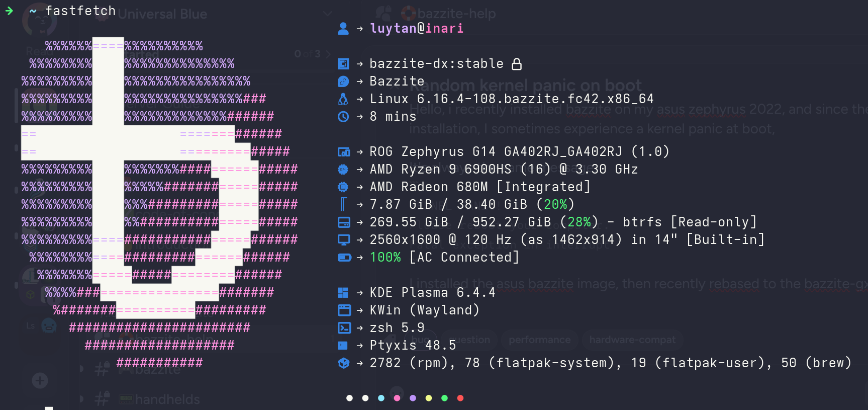Click the window manager icon beside KWin
The image size is (868, 410).
[x=344, y=310]
